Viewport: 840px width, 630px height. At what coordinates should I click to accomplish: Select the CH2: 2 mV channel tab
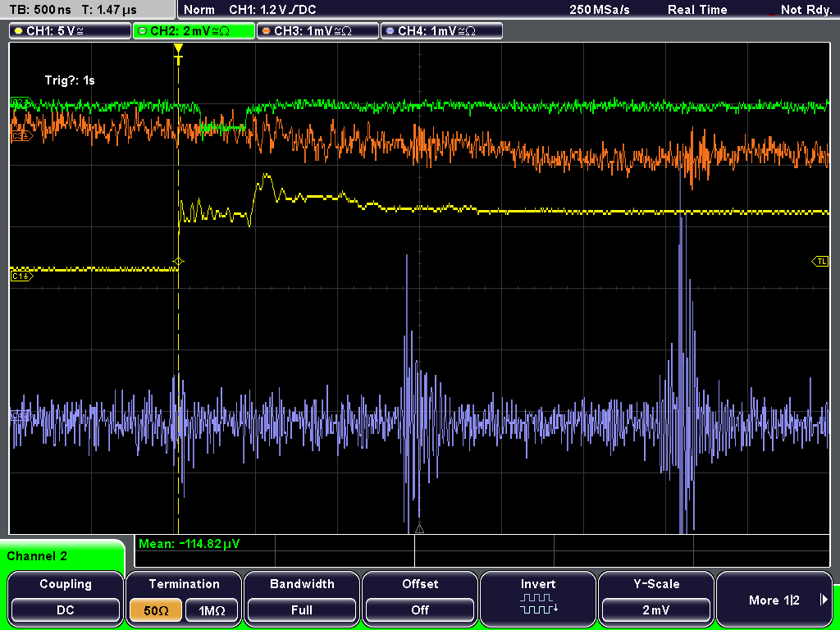pyautogui.click(x=194, y=31)
